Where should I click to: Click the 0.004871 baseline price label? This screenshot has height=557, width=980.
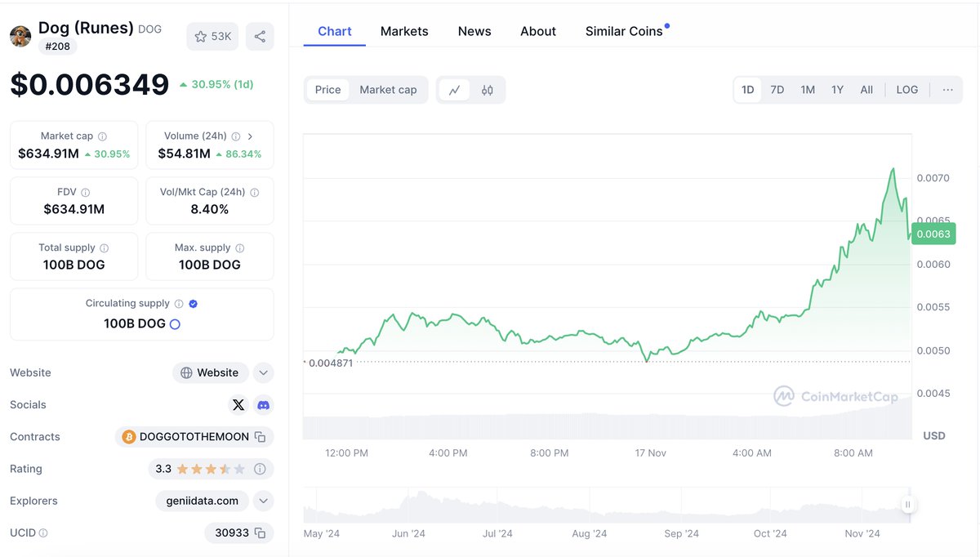click(330, 363)
